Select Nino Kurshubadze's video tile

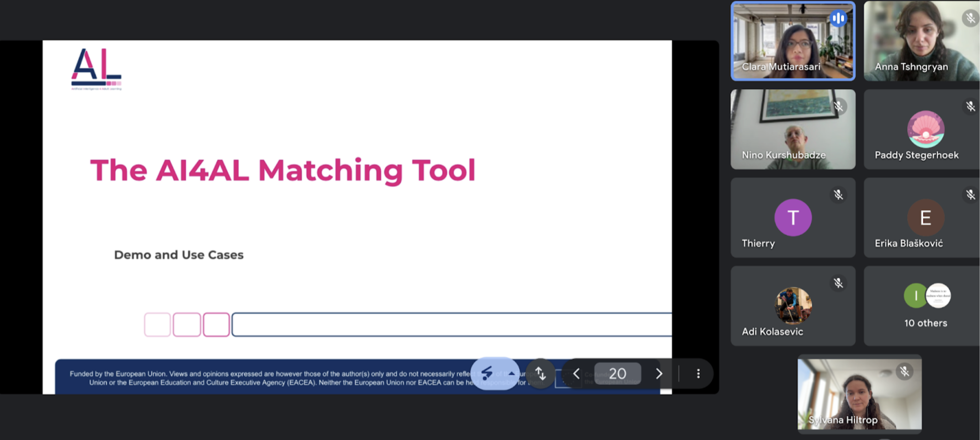tap(793, 129)
